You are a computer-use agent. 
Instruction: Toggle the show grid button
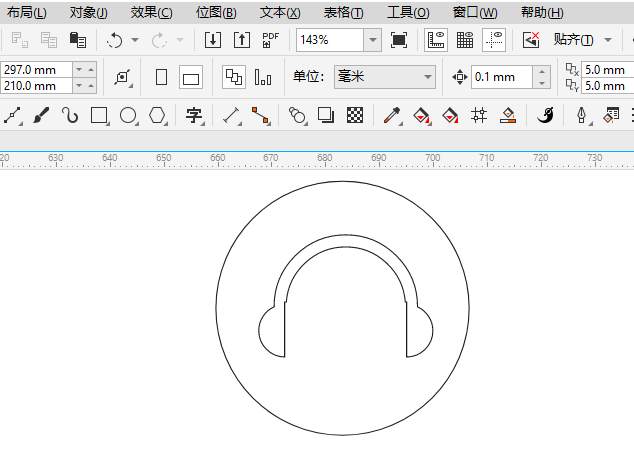point(465,40)
